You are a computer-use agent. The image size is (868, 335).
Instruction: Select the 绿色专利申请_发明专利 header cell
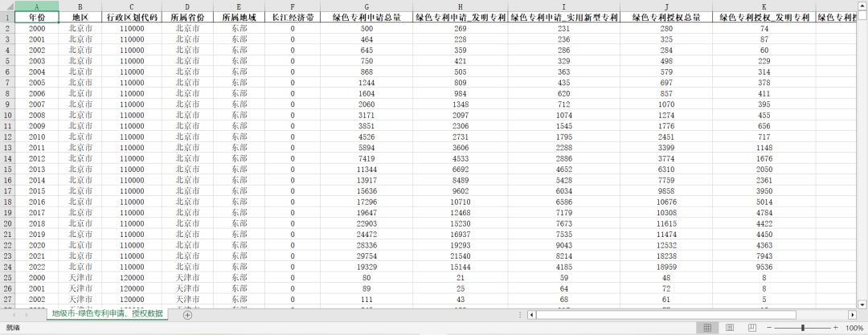[x=460, y=17]
